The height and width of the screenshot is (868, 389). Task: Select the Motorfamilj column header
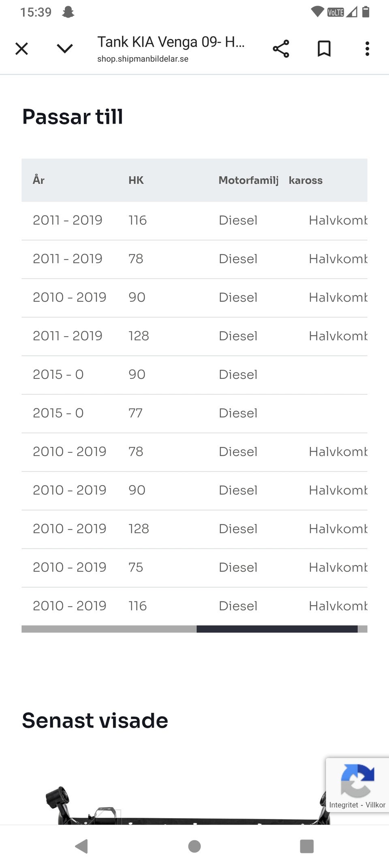point(248,180)
